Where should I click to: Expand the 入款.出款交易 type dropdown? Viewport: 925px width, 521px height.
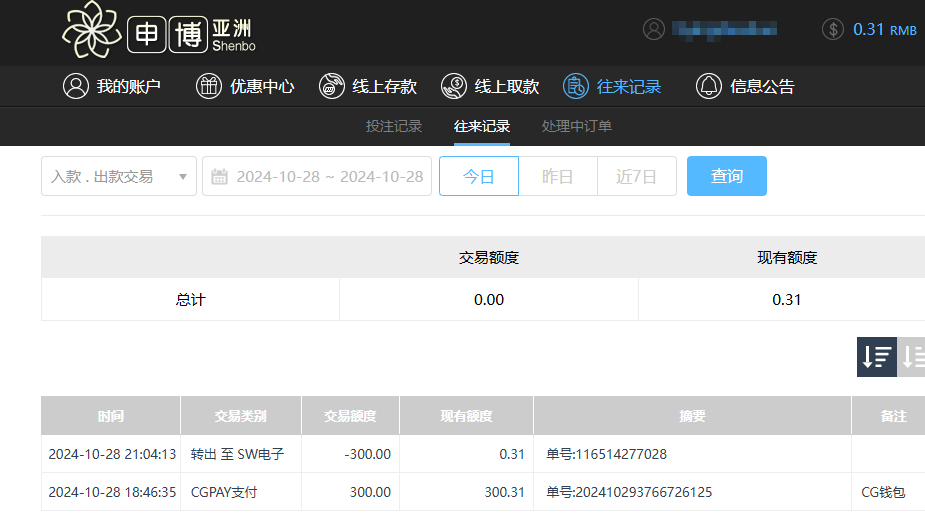[x=119, y=176]
